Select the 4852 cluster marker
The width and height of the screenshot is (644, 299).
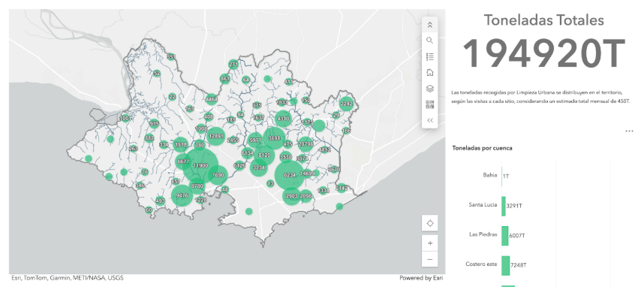pos(324,149)
